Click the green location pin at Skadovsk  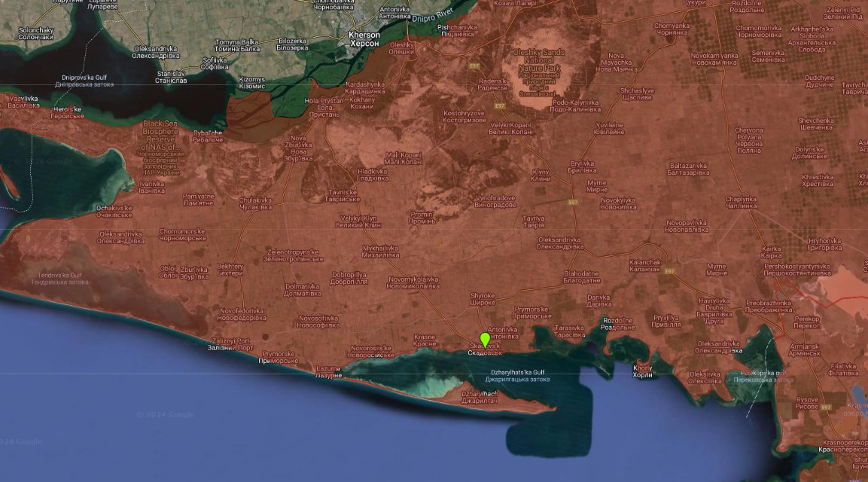click(485, 340)
